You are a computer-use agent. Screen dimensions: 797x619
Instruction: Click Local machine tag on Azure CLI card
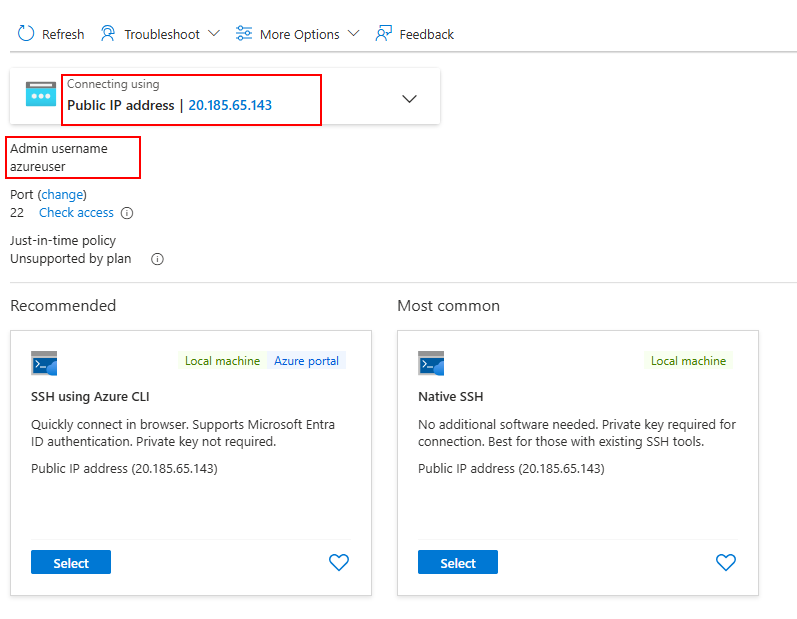tap(222, 361)
